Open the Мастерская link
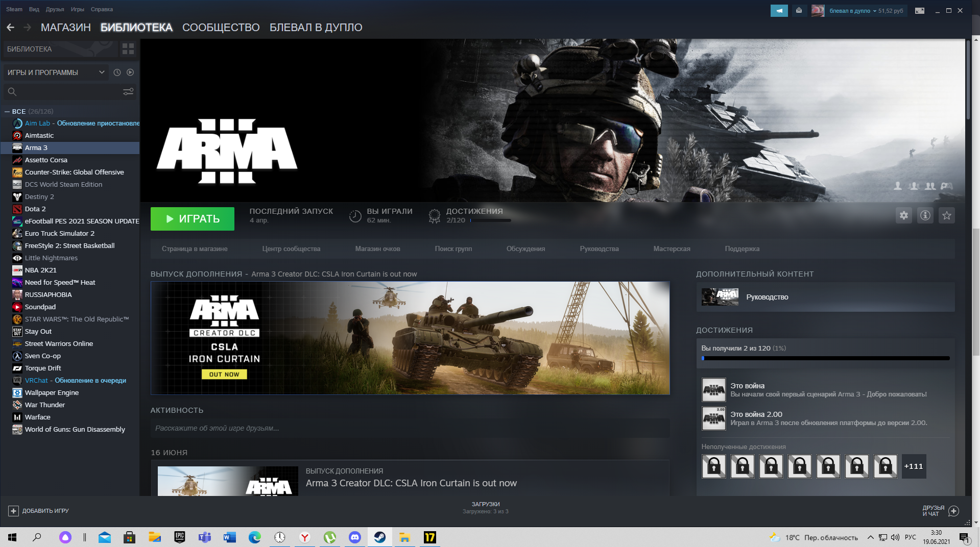 click(x=672, y=249)
